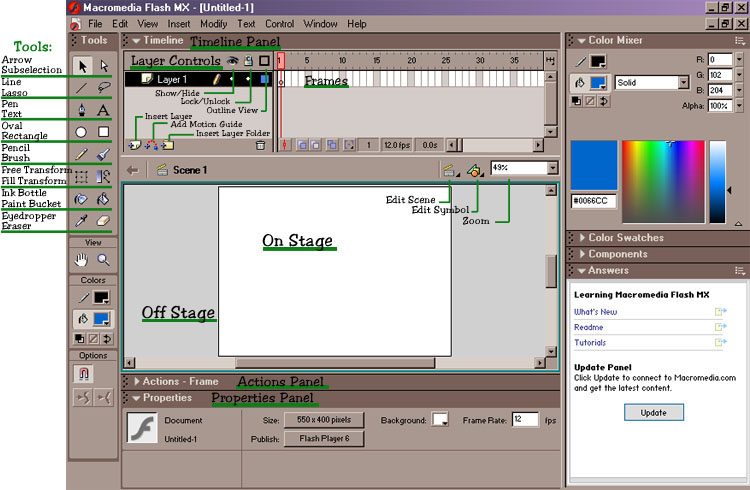
Task: Click the Insert Layer icon
Action: (134, 145)
